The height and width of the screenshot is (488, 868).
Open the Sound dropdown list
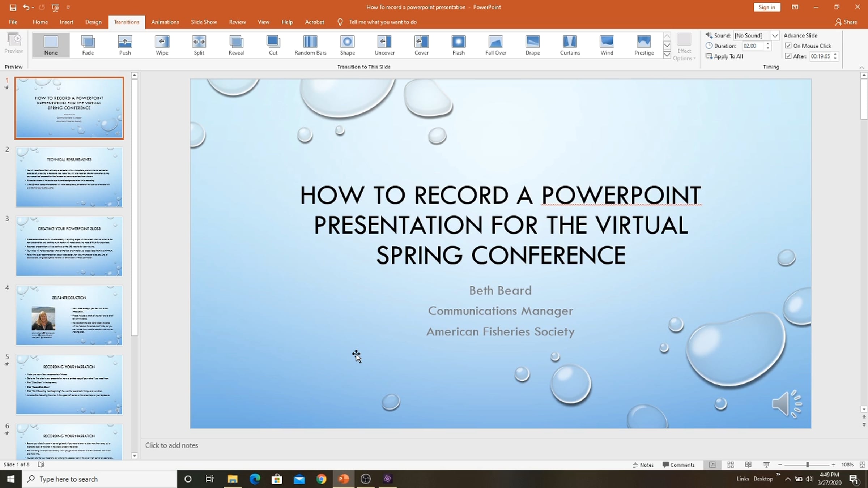pyautogui.click(x=775, y=35)
